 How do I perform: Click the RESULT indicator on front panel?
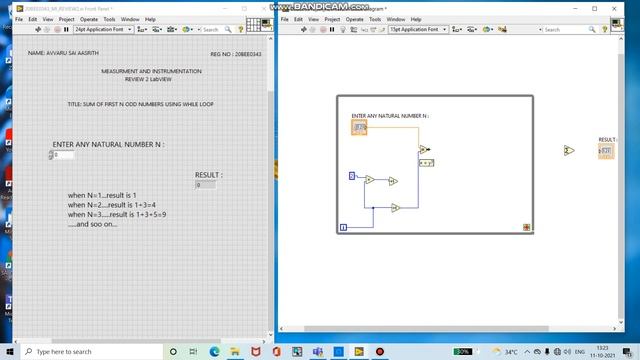(x=206, y=185)
